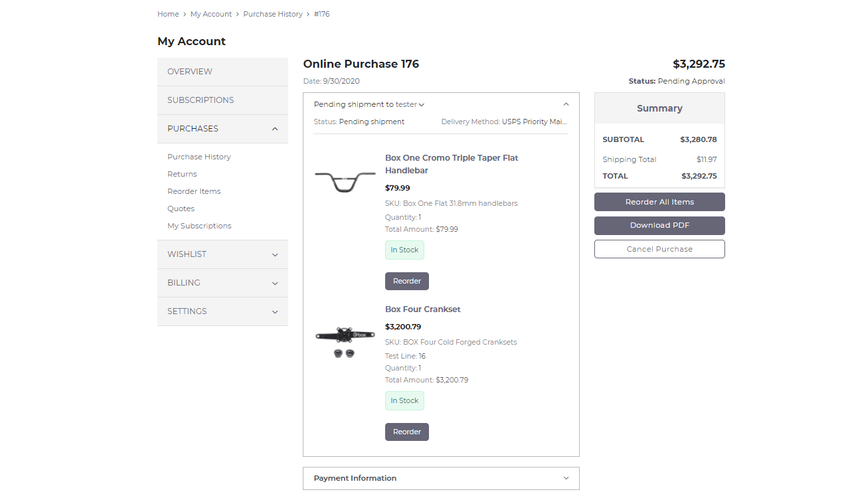Open Subscriptions sidebar section
844x504 pixels.
pyautogui.click(x=222, y=100)
